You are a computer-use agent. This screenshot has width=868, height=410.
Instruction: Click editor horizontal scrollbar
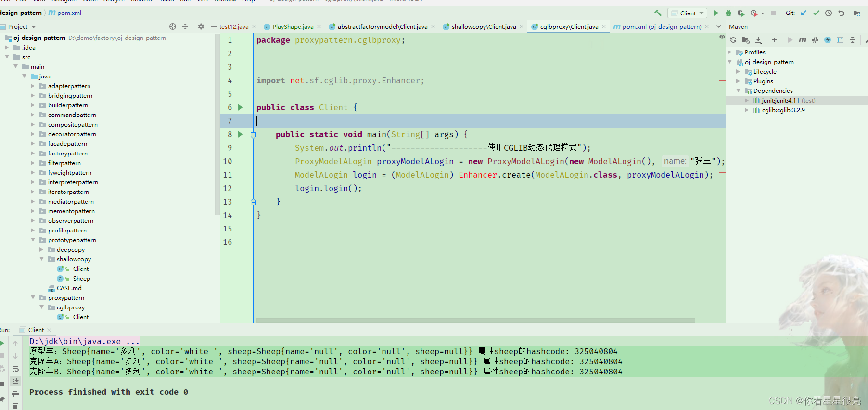pos(475,320)
